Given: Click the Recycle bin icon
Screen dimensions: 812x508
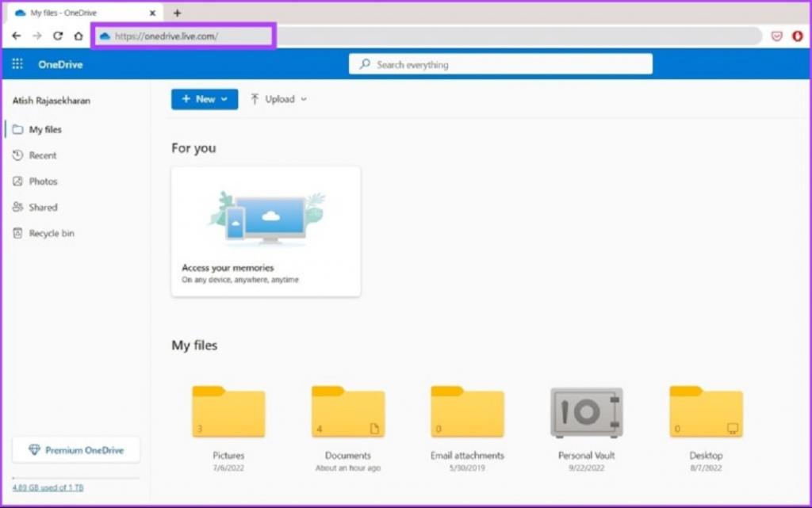Looking at the screenshot, I should tap(17, 233).
